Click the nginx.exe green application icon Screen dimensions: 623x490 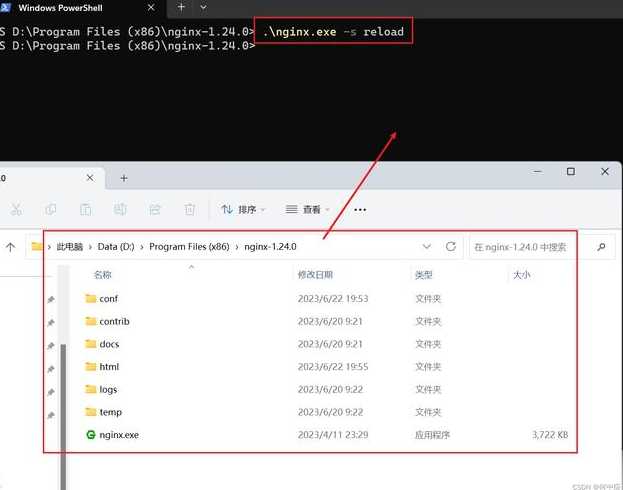pos(91,435)
